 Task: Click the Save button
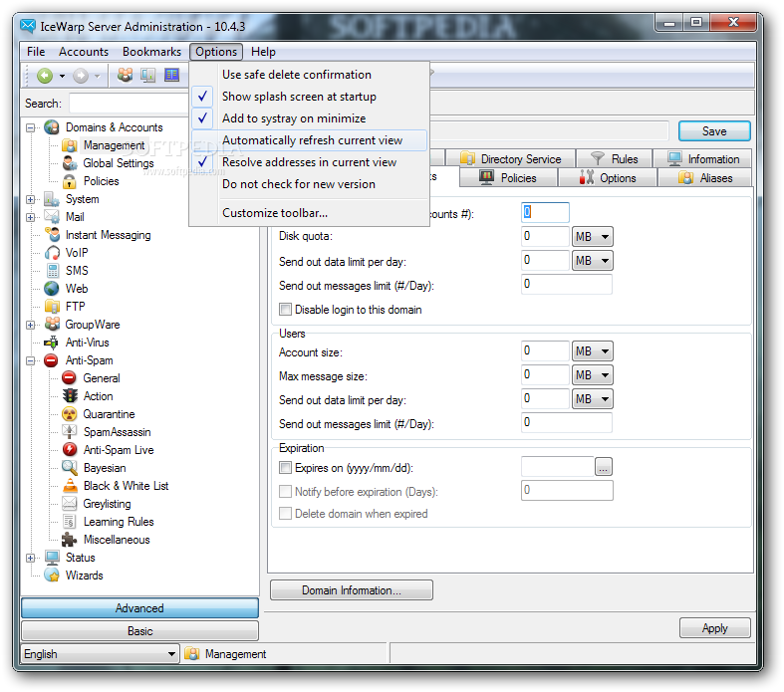714,131
